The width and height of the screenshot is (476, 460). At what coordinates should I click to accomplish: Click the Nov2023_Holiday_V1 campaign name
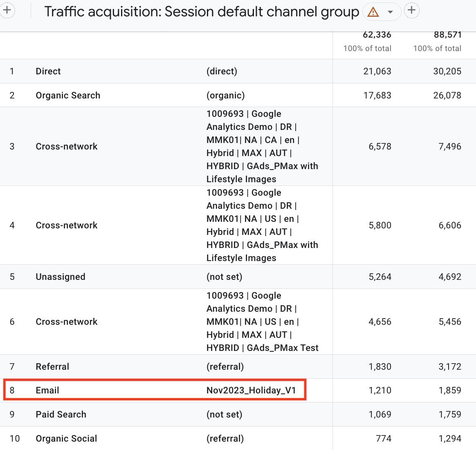(251, 390)
